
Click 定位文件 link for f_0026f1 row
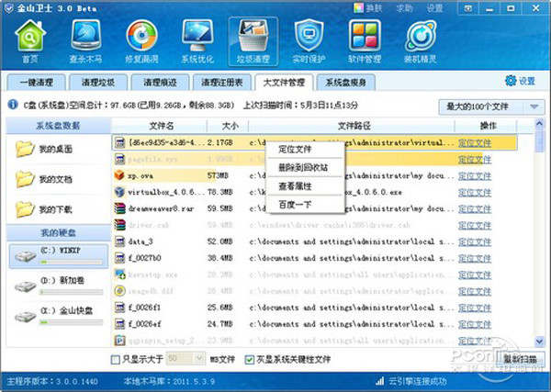(x=475, y=308)
